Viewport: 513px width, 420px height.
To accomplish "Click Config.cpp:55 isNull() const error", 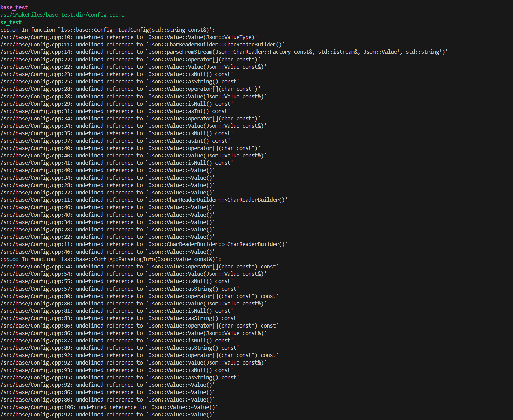I will coord(117,281).
